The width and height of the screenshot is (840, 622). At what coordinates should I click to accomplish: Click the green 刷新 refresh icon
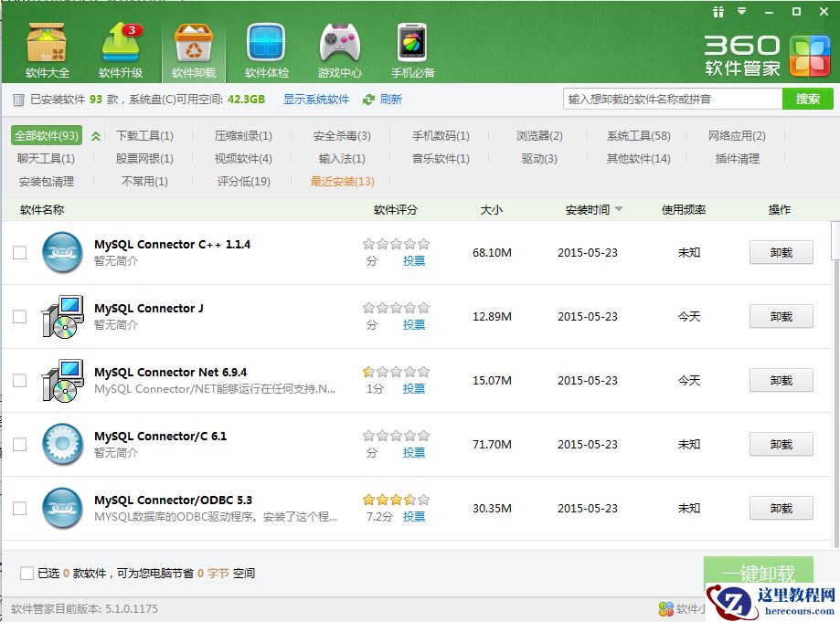point(369,100)
